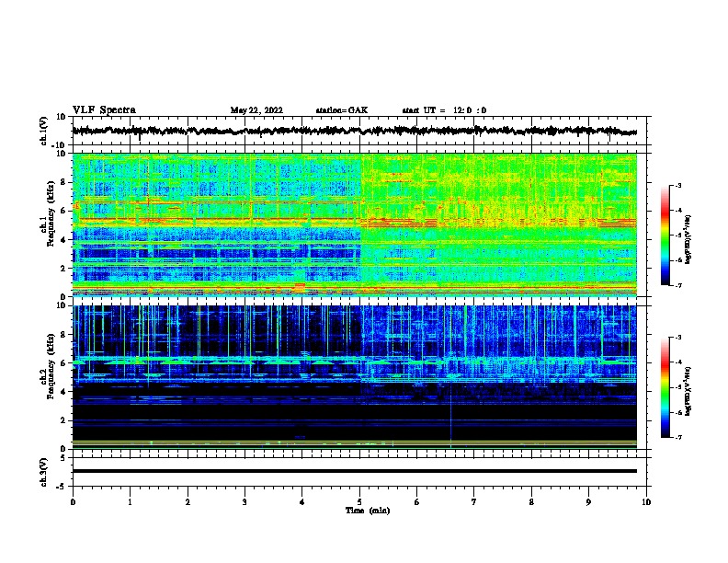The height and width of the screenshot is (563, 728).
Task: Click the colorbar beside the ch.2 spectrogram
Action: (x=665, y=387)
